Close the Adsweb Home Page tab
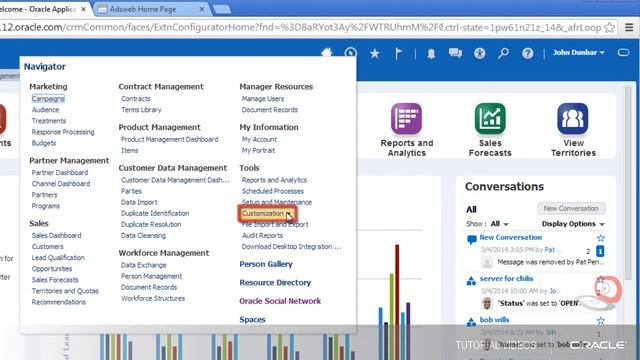Screen dimensions: 640x360 click(x=202, y=9)
